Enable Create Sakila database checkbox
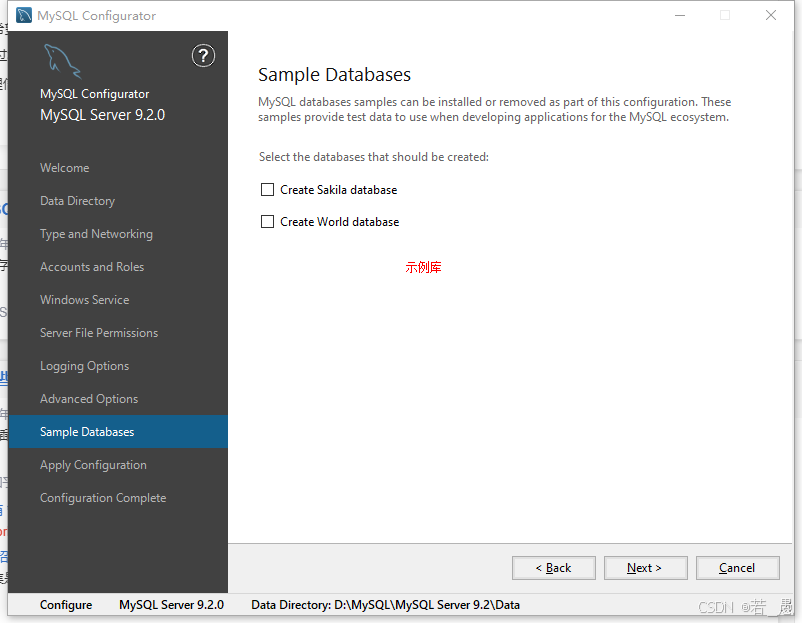Screen dimensions: 802x623 [x=268, y=190]
